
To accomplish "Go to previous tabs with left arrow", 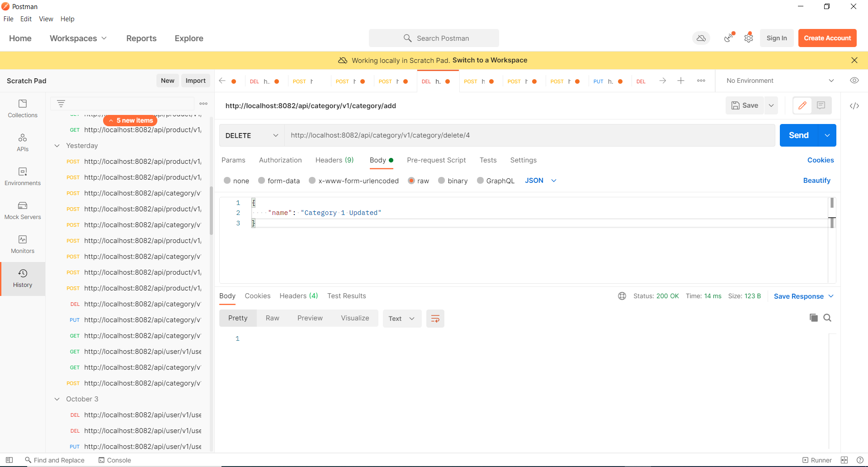I will (222, 81).
